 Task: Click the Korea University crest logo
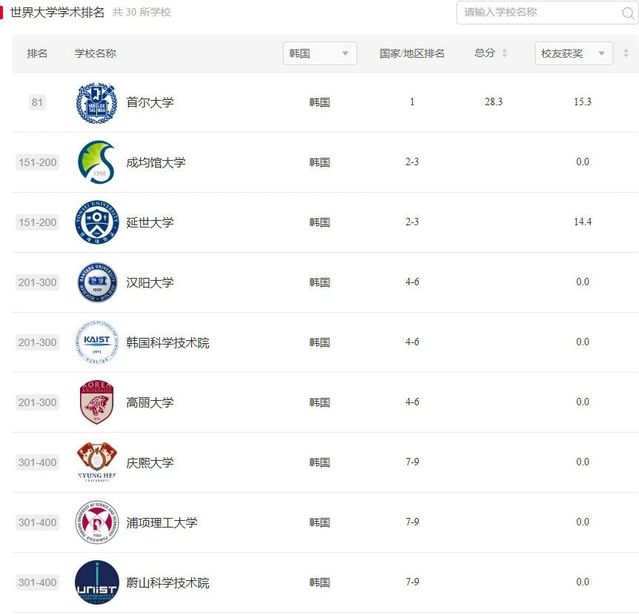pos(97,402)
